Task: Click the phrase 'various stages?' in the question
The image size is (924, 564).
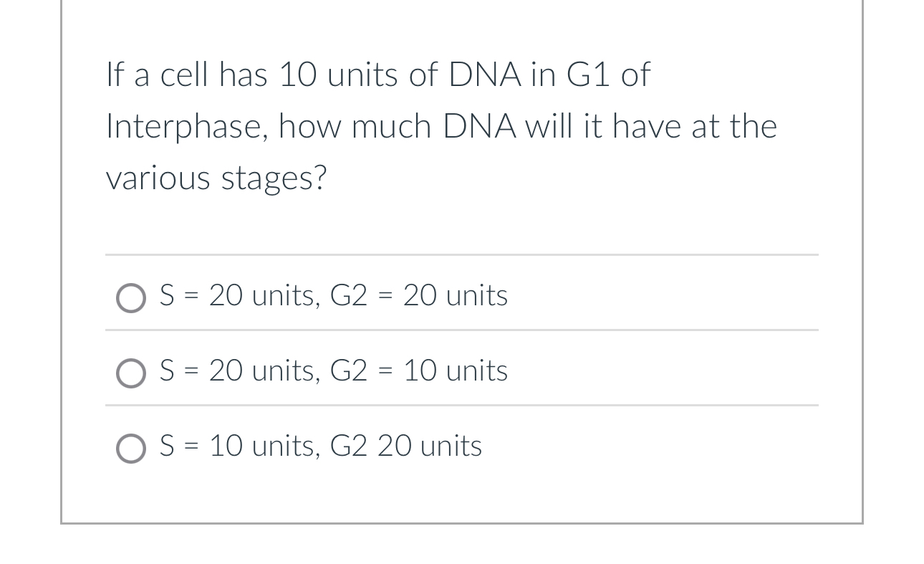Action: point(216,178)
